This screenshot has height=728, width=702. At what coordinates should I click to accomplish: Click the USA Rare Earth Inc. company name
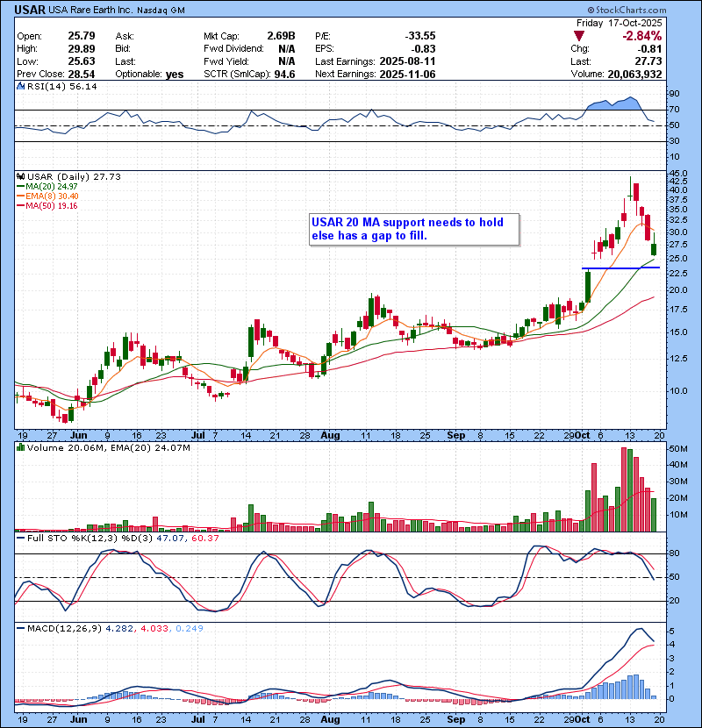click(x=90, y=11)
